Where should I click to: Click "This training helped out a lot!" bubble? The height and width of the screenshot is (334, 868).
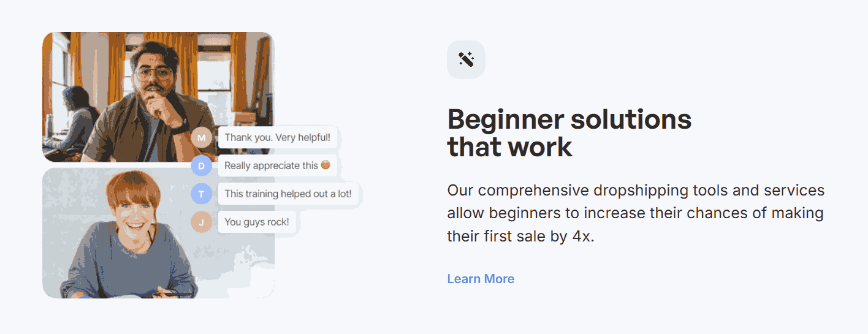tap(287, 194)
